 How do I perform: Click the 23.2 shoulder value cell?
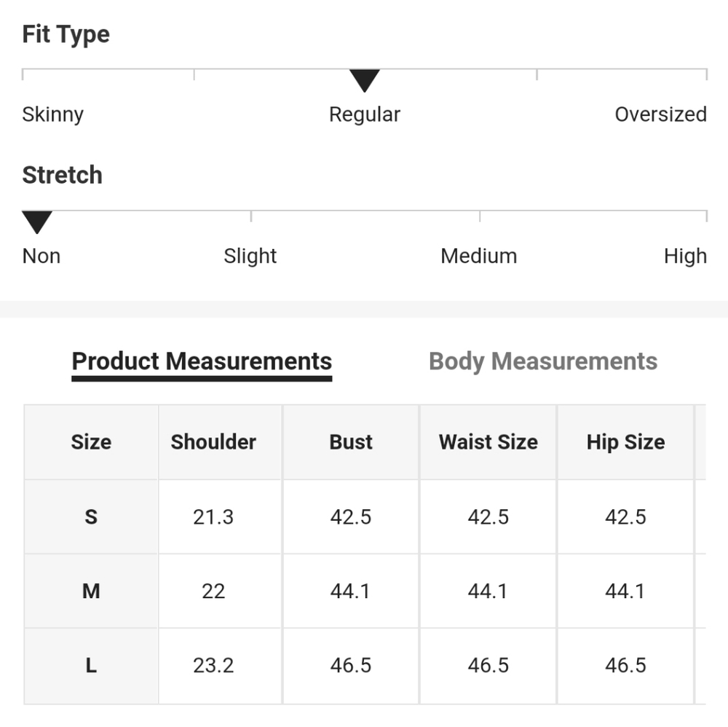click(213, 665)
